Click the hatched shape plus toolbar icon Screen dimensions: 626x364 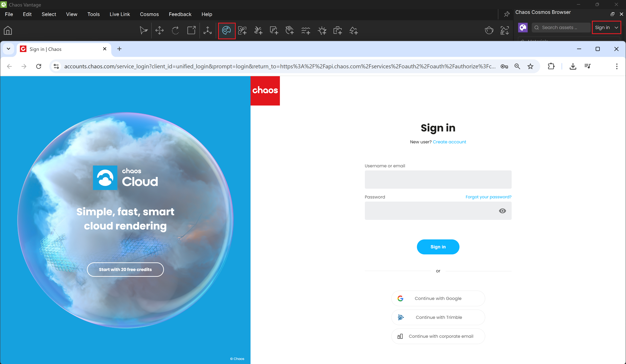click(x=290, y=30)
